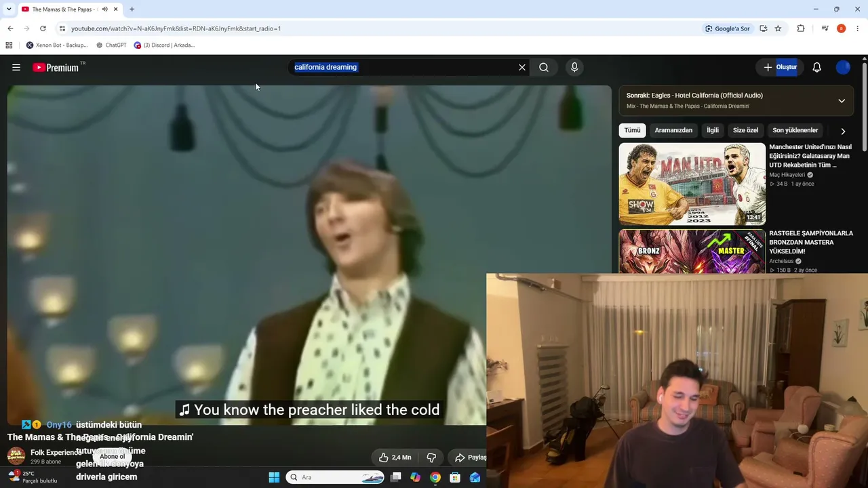Open Task View on the taskbar

396,477
